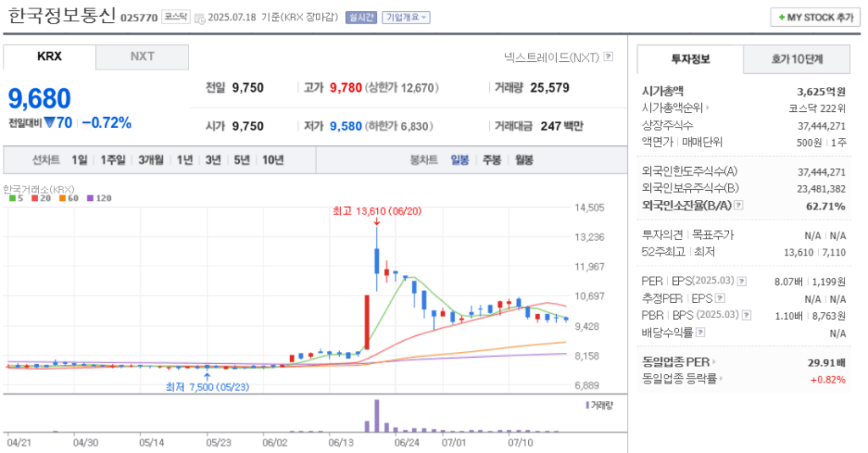Select the 1년 line chart period
This screenshot has width=868, height=453.
(x=185, y=160)
